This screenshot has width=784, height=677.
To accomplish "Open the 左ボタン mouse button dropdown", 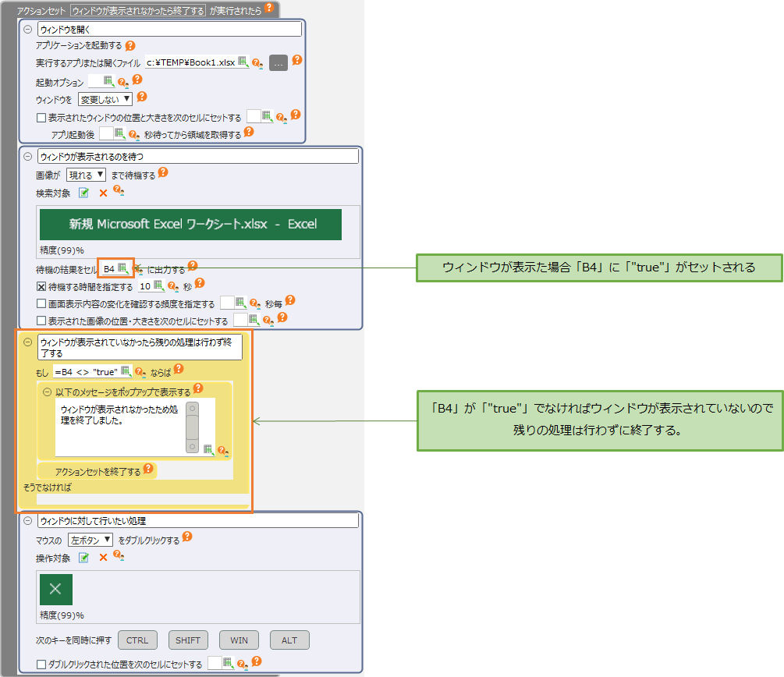I will [90, 540].
